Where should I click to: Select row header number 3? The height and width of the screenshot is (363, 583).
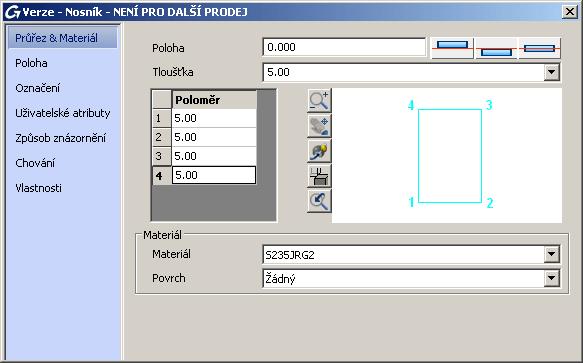click(162, 156)
